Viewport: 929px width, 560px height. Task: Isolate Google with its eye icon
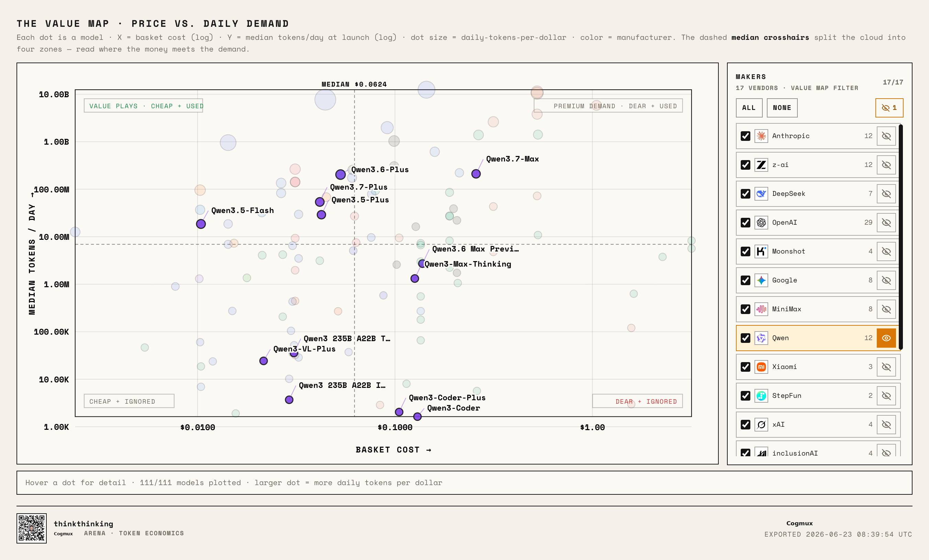(x=886, y=280)
